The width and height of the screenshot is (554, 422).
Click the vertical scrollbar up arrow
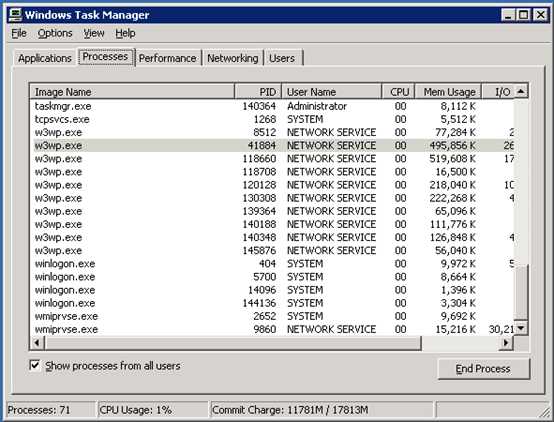(x=521, y=91)
